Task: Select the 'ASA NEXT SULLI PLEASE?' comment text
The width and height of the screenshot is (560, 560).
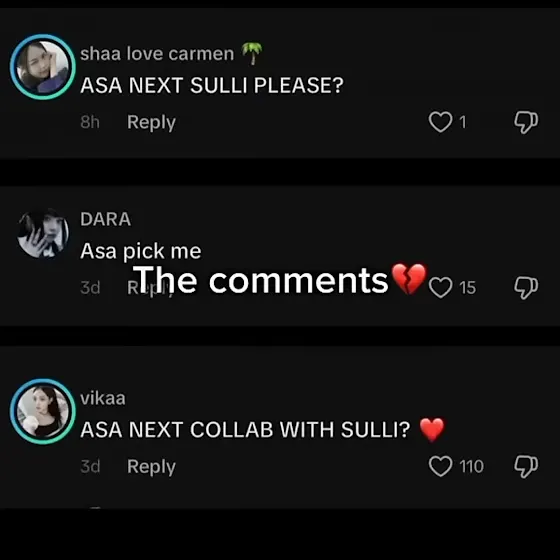Action: [x=212, y=85]
